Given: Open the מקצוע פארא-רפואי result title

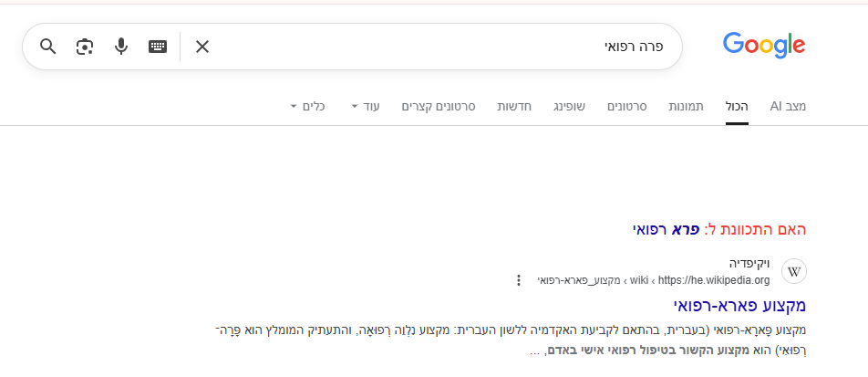Looking at the screenshot, I should pos(739,305).
